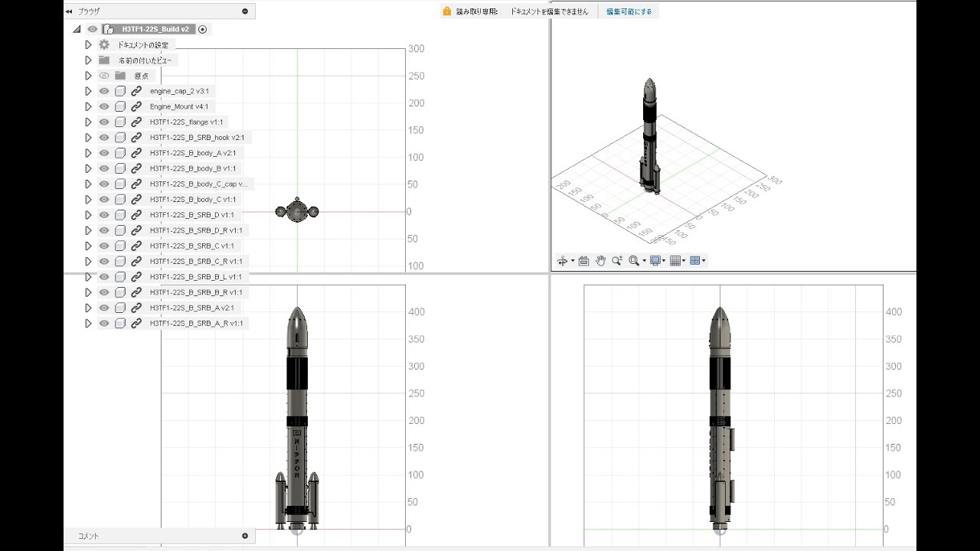Open Grid and Snaps dropdown arrow
Viewport: 980px width, 551px height.
(x=684, y=261)
